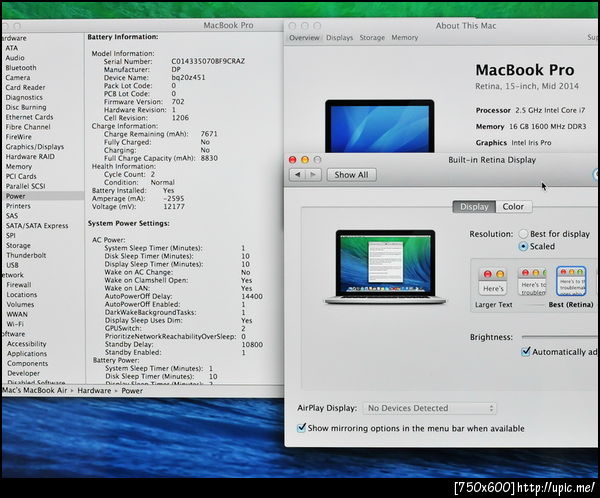Open Overview tab in About This Mac

pyautogui.click(x=304, y=38)
